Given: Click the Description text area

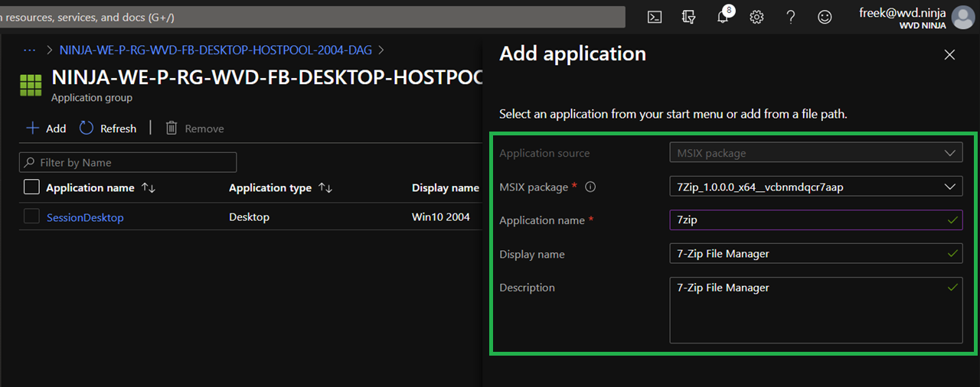Looking at the screenshot, I should click(x=816, y=310).
